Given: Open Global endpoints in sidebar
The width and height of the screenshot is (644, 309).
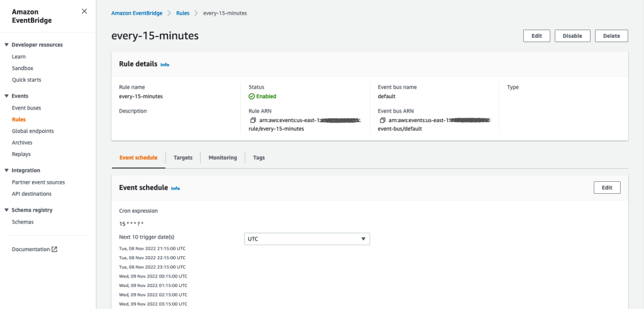Looking at the screenshot, I should tap(33, 131).
